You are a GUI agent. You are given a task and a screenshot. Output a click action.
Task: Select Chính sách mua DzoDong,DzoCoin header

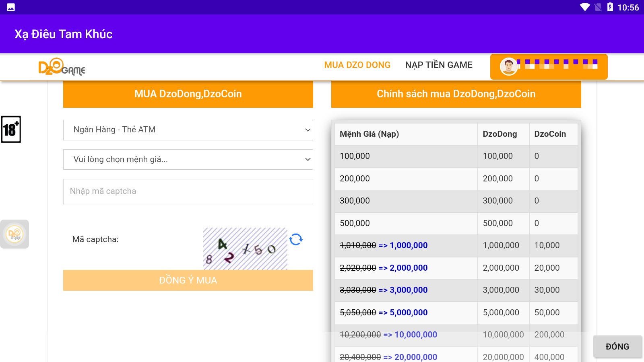tap(456, 94)
